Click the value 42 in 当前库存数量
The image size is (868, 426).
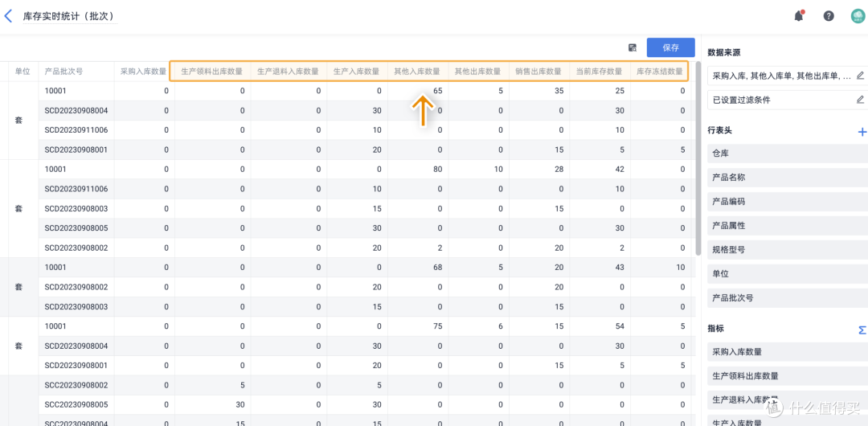pyautogui.click(x=620, y=170)
